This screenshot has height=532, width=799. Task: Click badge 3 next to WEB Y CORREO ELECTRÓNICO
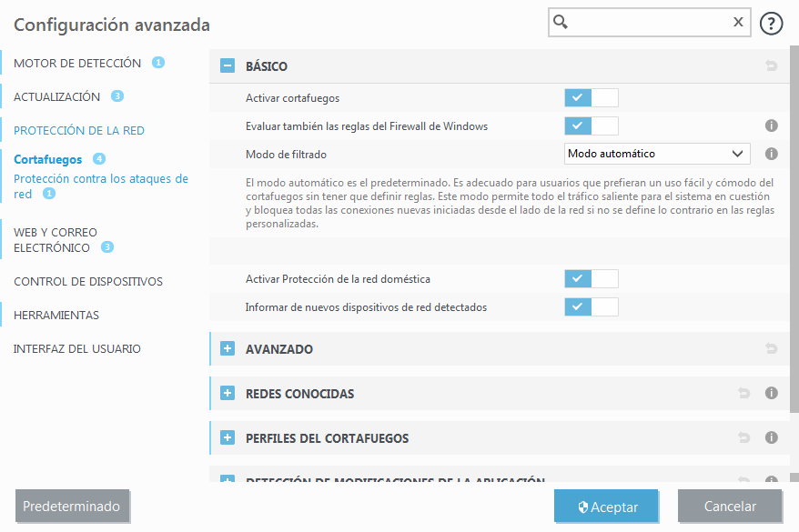107,247
